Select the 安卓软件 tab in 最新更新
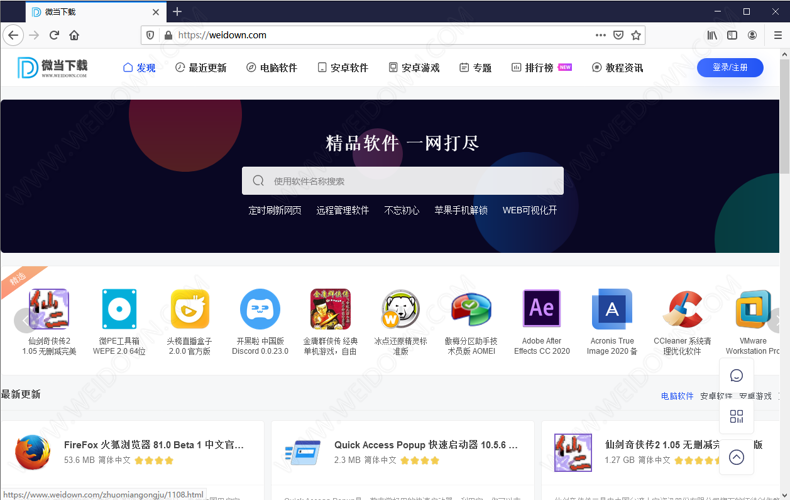The width and height of the screenshot is (790, 500). point(716,396)
